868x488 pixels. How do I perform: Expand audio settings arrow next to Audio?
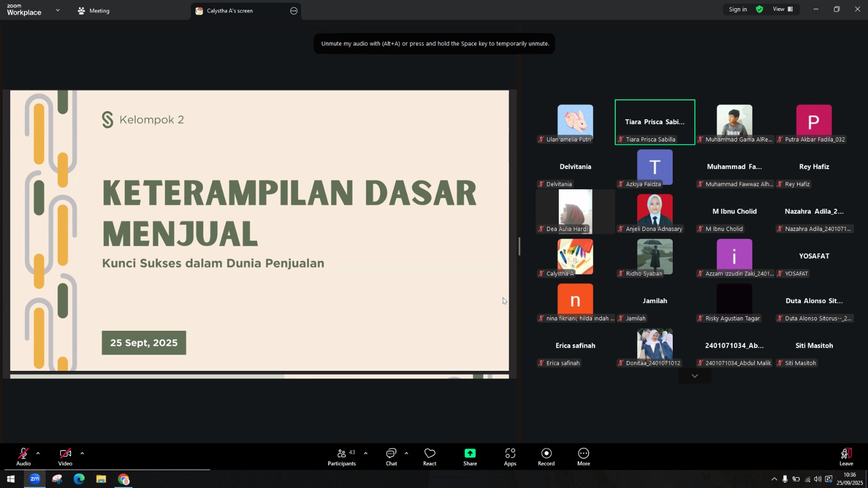38,453
